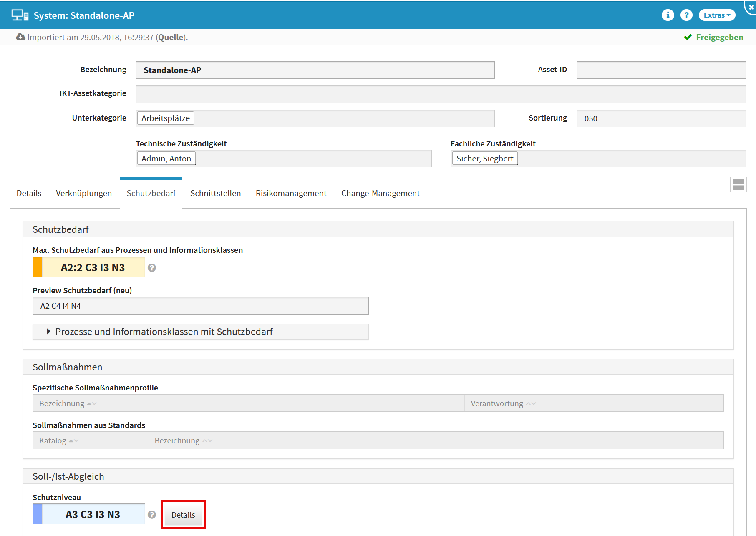Click the system computer icon in title
Viewport: 756px width, 536px height.
20,15
